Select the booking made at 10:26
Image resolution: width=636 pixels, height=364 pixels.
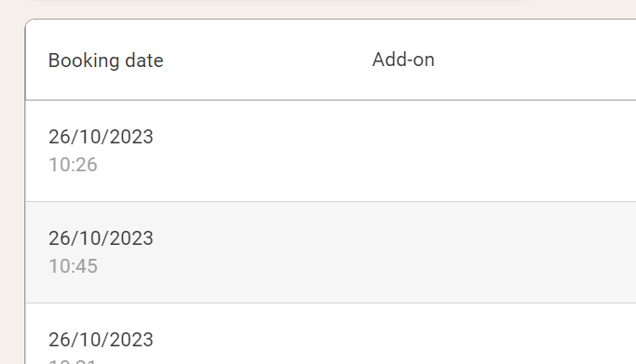tap(331, 151)
